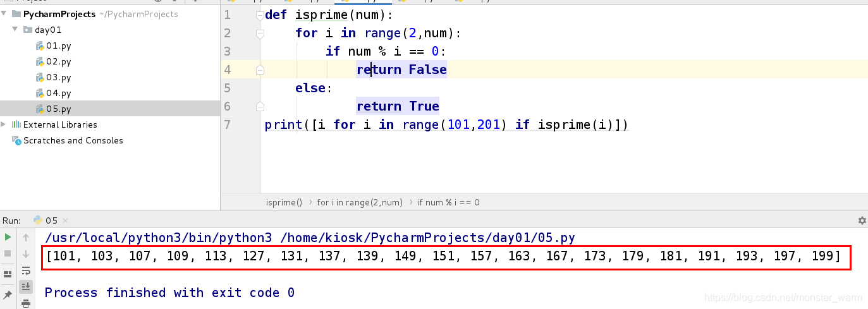Click the 'for i in range(2,num)' breadcrumb
This screenshot has height=309, width=868.
coord(360,202)
